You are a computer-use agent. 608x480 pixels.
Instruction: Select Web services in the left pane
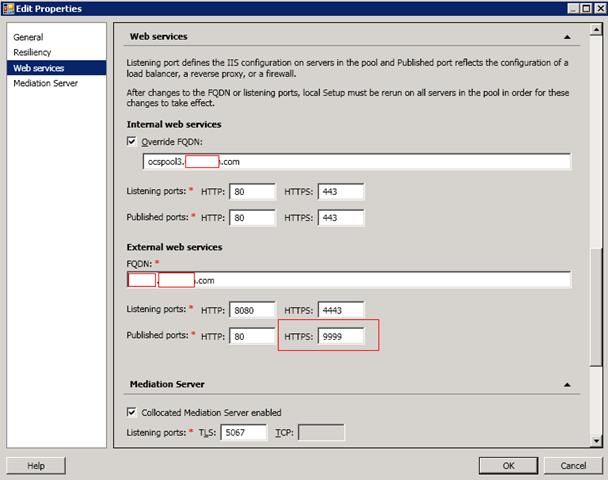click(x=57, y=68)
